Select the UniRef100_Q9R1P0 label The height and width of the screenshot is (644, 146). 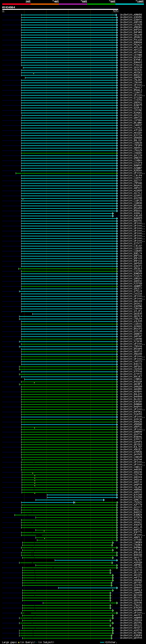click(131, 278)
